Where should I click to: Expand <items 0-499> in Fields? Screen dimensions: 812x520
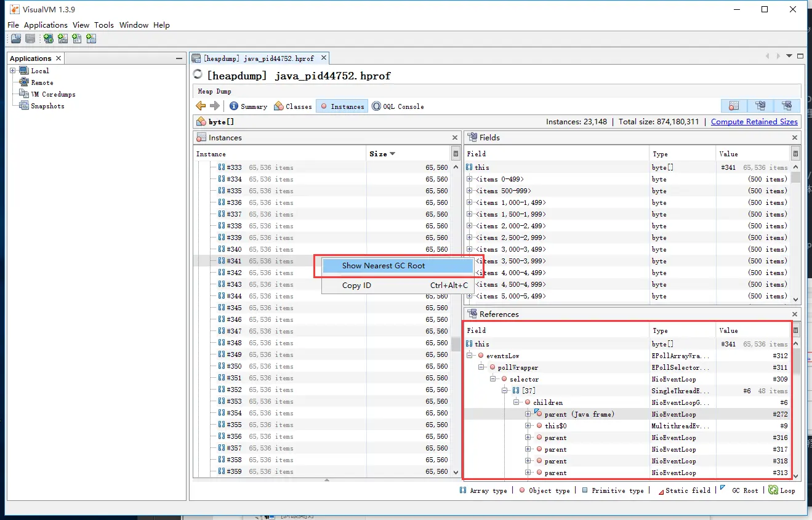[x=470, y=179]
